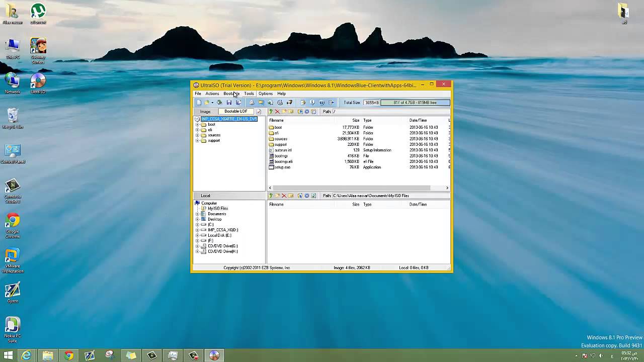Viewport: 644px width, 362px height.
Task: Expand the Desktop node in the Local tree
Action: tap(197, 219)
